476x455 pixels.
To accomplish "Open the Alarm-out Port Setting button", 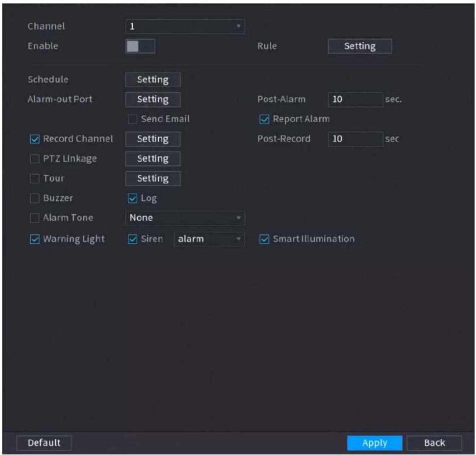I will (x=153, y=100).
